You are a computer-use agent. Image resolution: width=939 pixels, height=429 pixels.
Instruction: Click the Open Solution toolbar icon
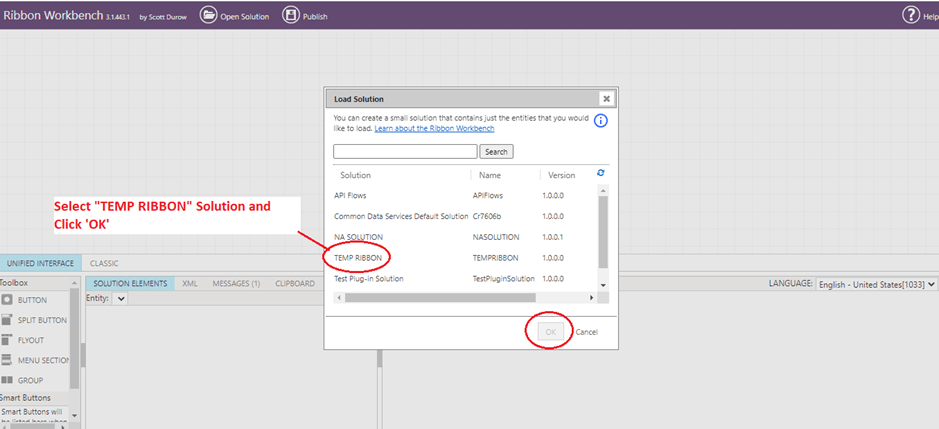pos(209,15)
